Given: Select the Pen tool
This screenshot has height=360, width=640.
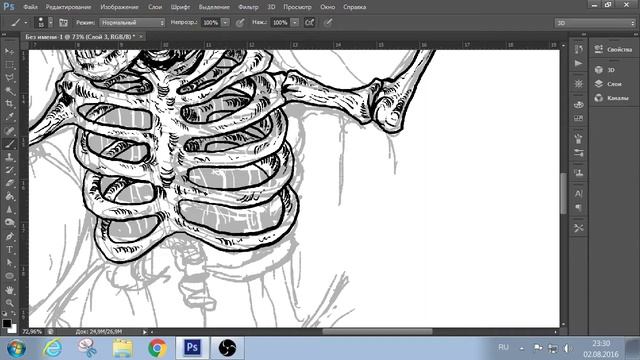Looking at the screenshot, I should [9, 236].
